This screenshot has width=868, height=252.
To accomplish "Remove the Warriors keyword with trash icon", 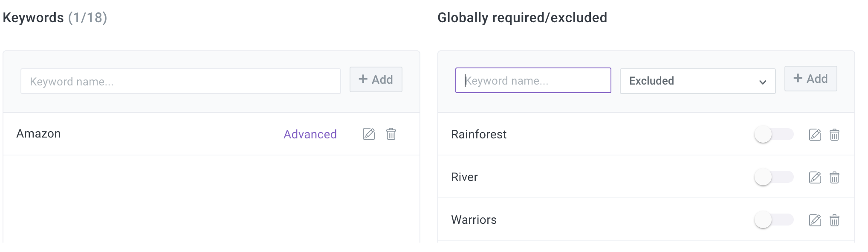I will [834, 220].
